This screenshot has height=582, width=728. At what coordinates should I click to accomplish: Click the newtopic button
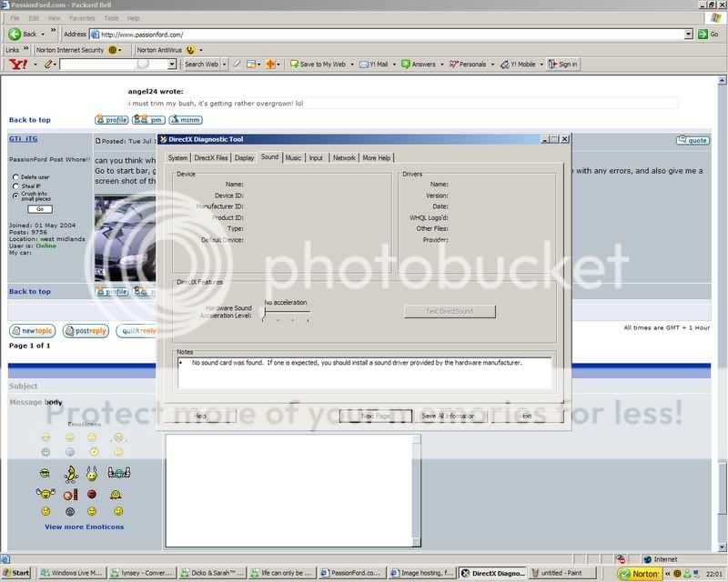click(33, 331)
